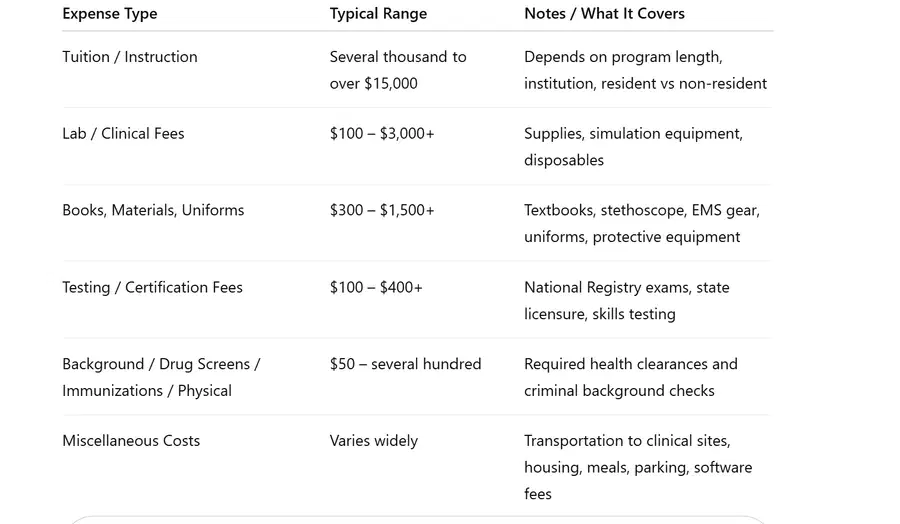
Task: Select the Testing / Certification Fees label
Action: point(152,288)
